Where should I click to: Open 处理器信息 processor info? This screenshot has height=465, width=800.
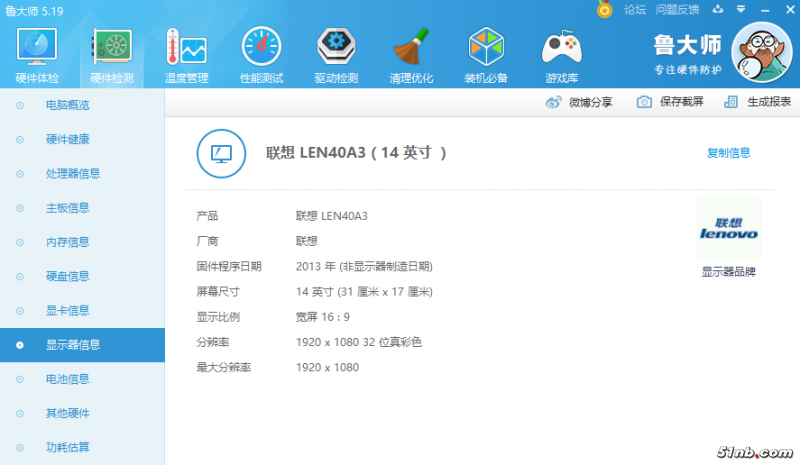point(73,174)
